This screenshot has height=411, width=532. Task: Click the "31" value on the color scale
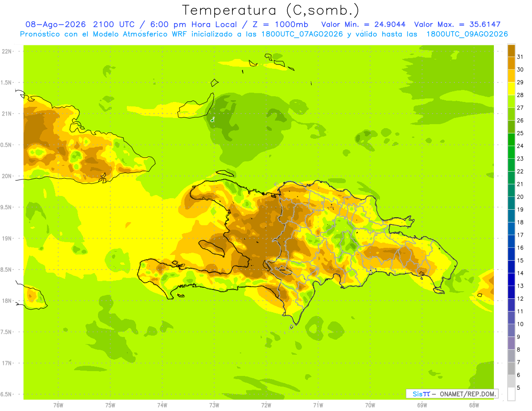(520, 57)
